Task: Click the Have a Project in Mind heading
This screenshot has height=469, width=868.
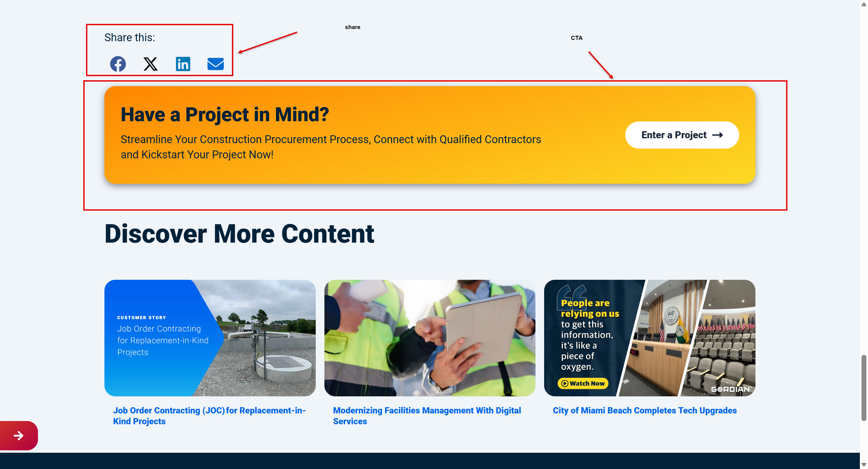Action: pos(224,114)
